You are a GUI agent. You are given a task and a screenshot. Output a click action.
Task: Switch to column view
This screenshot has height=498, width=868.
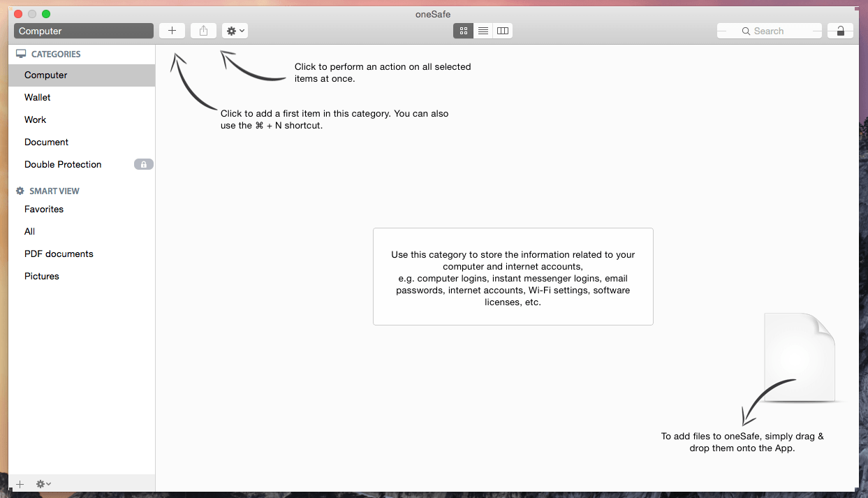[502, 31]
